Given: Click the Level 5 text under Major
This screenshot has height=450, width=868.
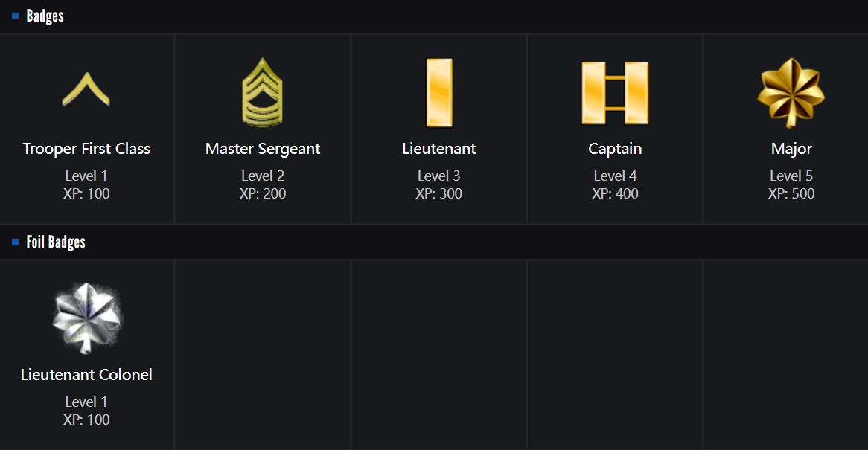Looking at the screenshot, I should click(x=791, y=176).
